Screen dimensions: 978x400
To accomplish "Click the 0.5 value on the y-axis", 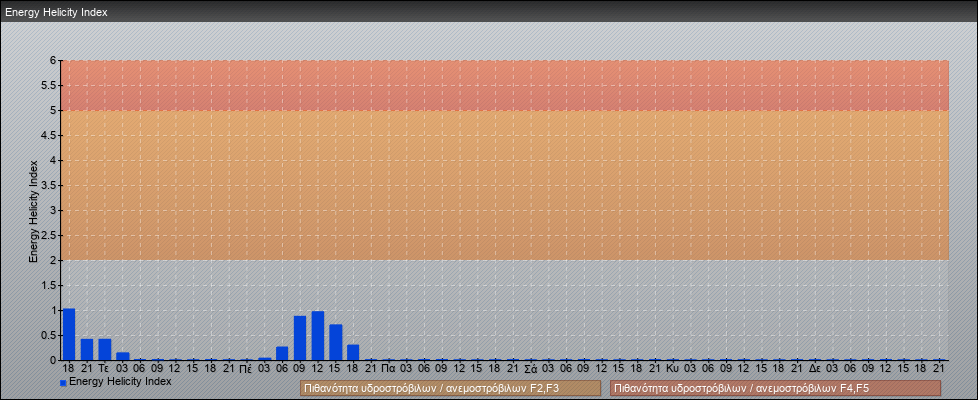I will pos(49,335).
